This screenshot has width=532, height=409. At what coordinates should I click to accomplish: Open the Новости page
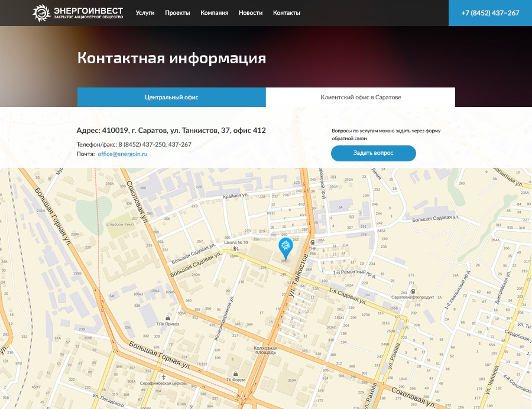pyautogui.click(x=251, y=13)
